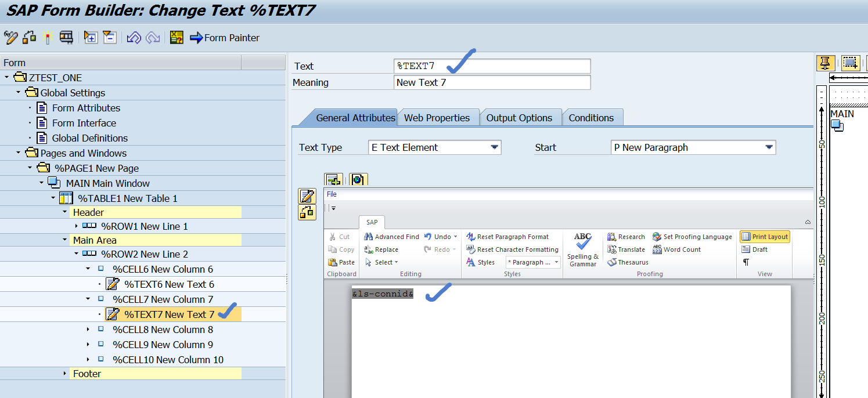Select the SAP ribbon tab
Image resolution: width=868 pixels, height=398 pixels.
point(372,222)
